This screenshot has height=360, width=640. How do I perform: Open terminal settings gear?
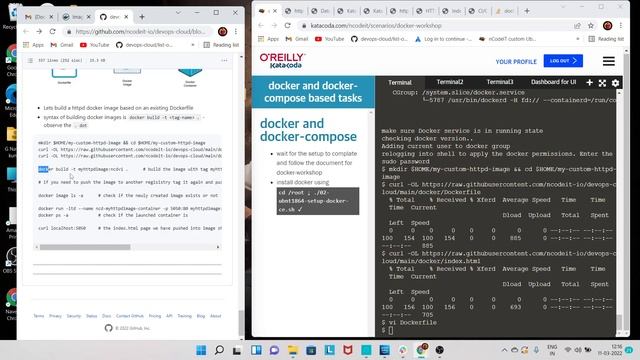(x=616, y=83)
